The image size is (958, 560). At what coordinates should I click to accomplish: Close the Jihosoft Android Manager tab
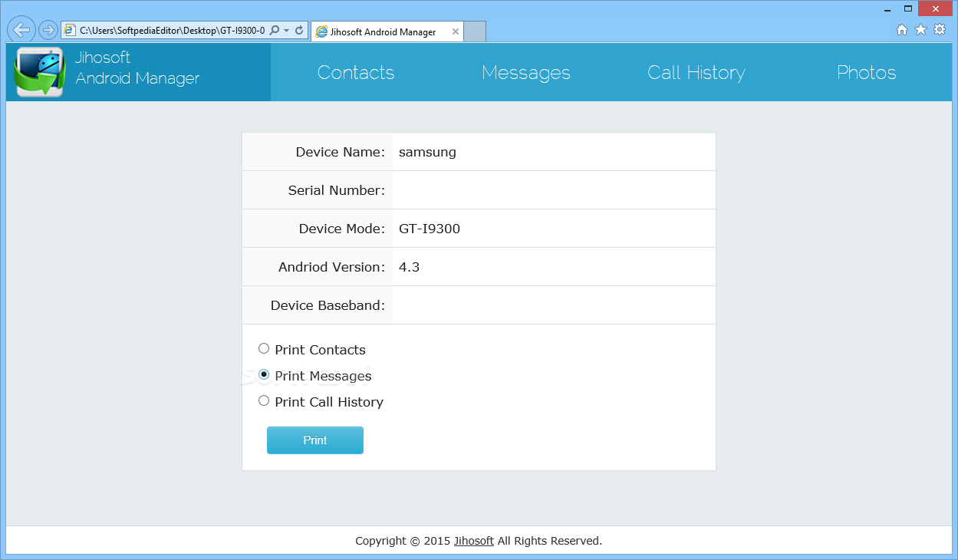(x=456, y=31)
